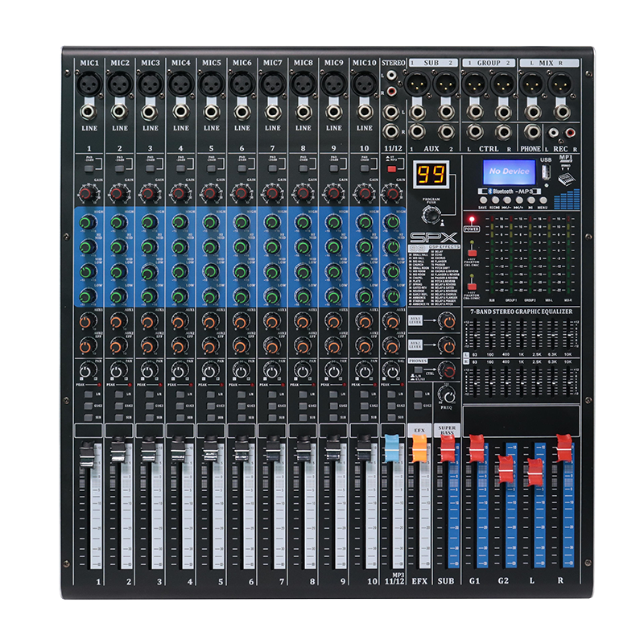
Task: Click the red GAIN knob on channel 5
Action: (x=211, y=193)
